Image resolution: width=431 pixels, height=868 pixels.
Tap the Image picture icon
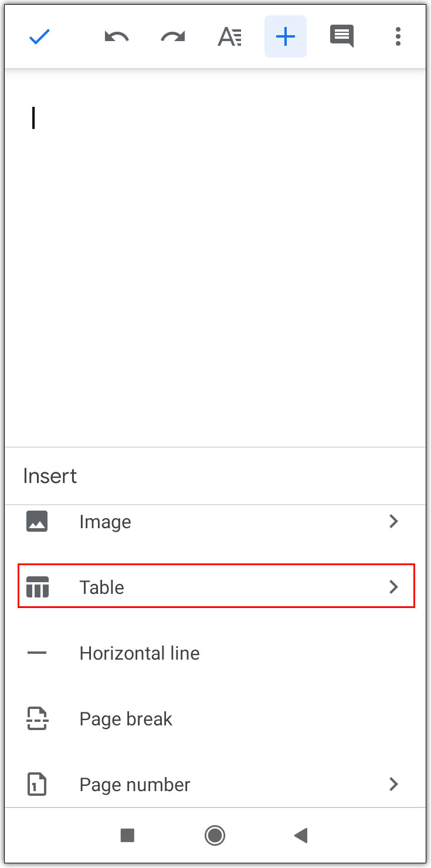point(37,522)
